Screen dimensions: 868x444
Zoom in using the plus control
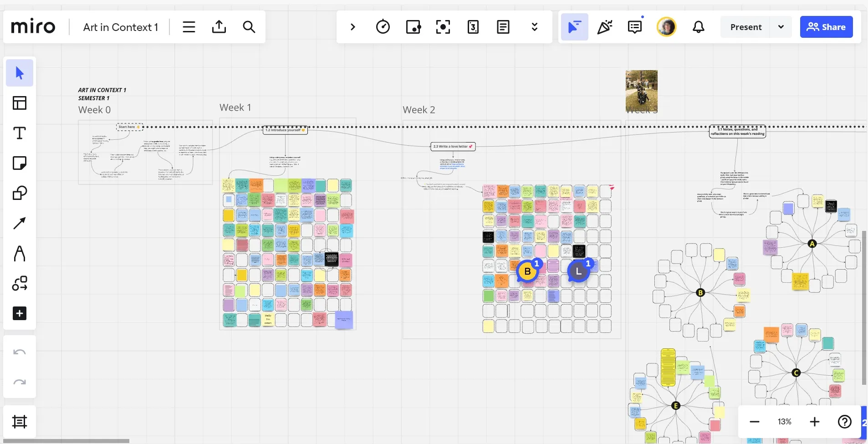(814, 422)
